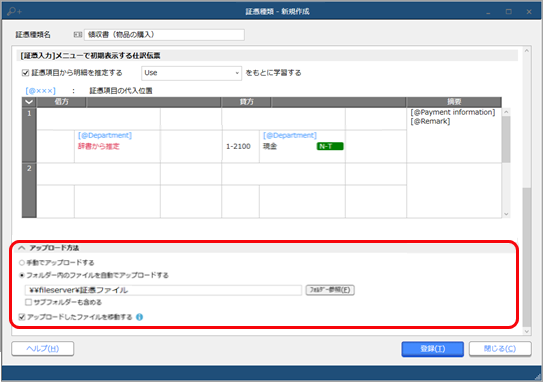
Task: Click the 1-2100 account code cell
Action: 238,146
